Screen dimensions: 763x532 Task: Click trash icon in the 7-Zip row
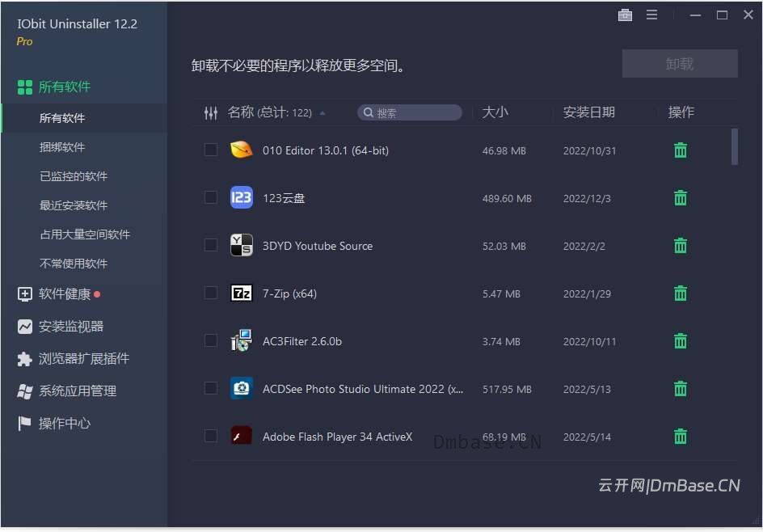pos(681,293)
